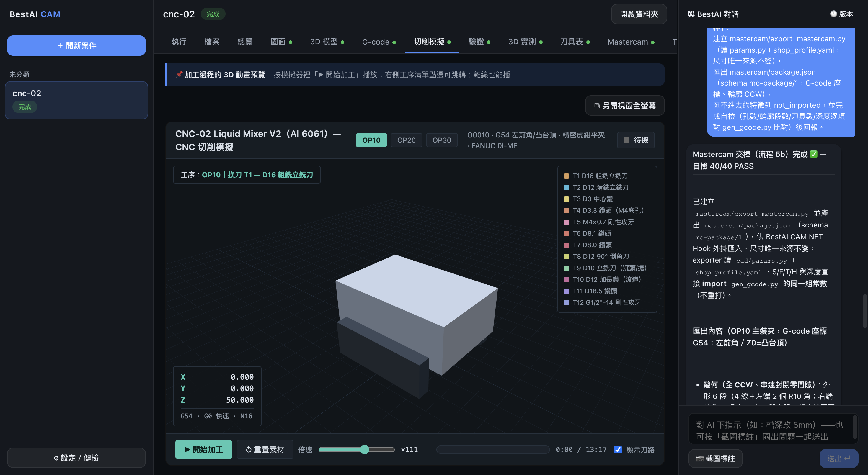Click the T3 D3 中心鑽 color swatch

coord(567,199)
